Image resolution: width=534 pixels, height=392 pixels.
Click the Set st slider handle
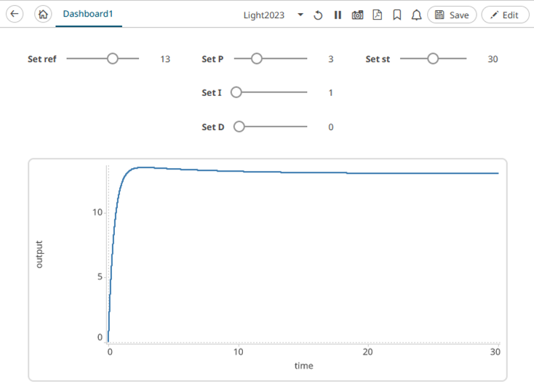pyautogui.click(x=433, y=59)
